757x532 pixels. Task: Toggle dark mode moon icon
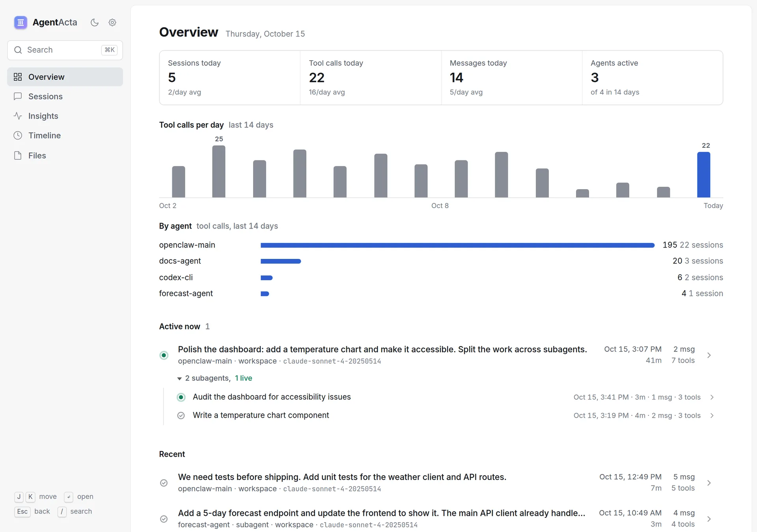tap(95, 22)
